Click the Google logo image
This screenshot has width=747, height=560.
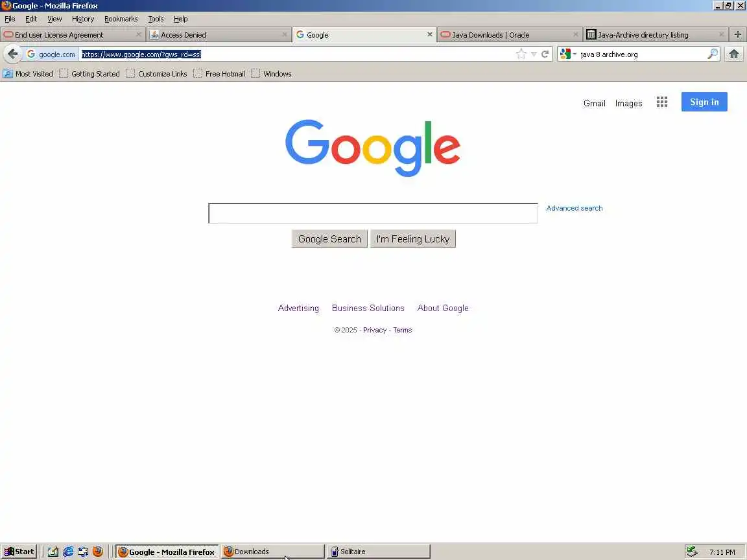[x=373, y=148]
